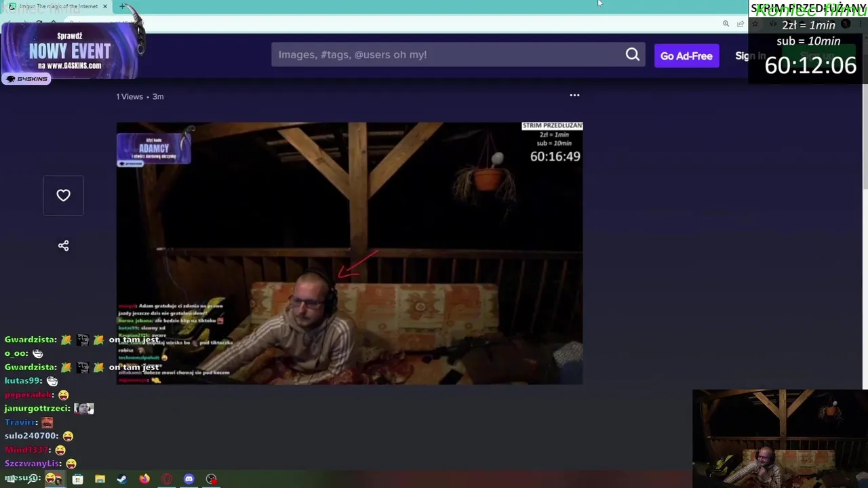Open Discord from the taskbar
This screenshot has height=488, width=868.
pos(189,479)
